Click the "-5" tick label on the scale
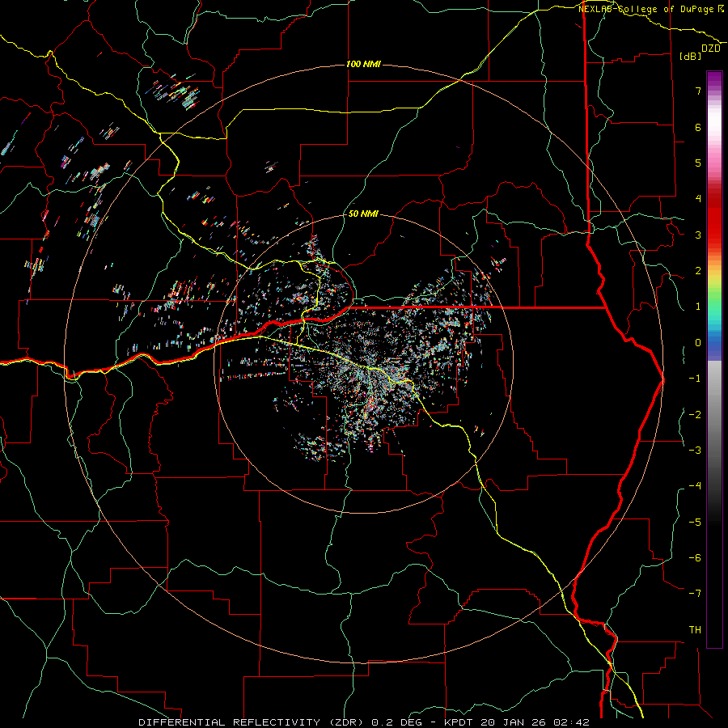728x728 pixels. pyautogui.click(x=695, y=523)
